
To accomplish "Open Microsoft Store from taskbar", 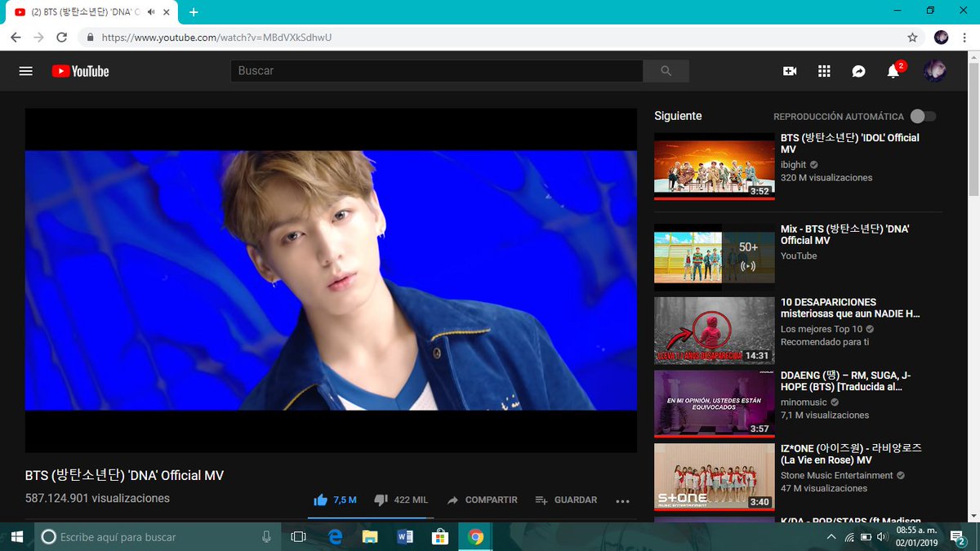I will tap(440, 536).
